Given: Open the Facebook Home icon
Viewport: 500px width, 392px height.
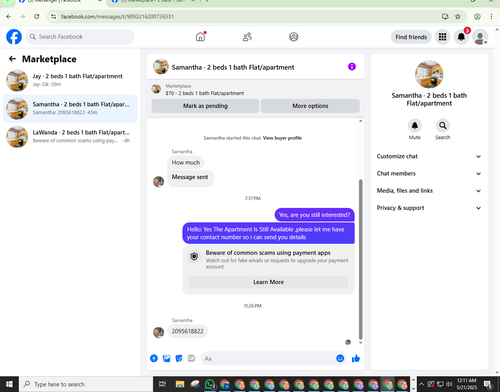Looking at the screenshot, I should [200, 37].
